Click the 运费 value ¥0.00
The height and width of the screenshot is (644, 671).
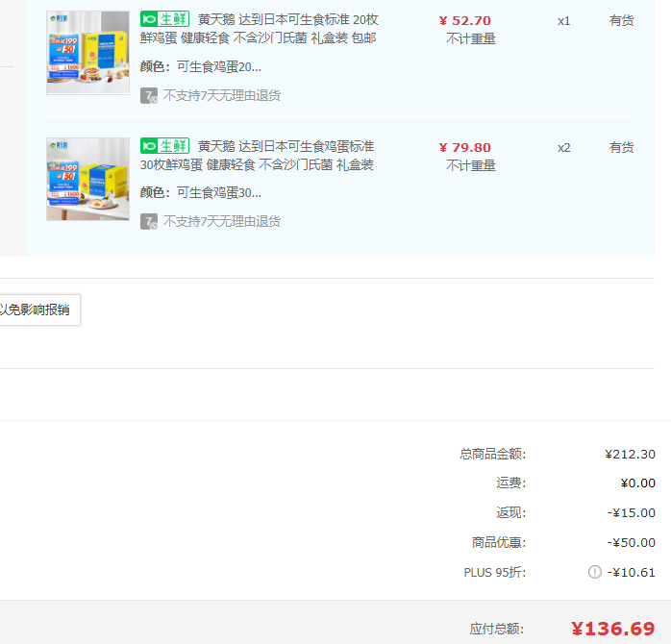[638, 483]
